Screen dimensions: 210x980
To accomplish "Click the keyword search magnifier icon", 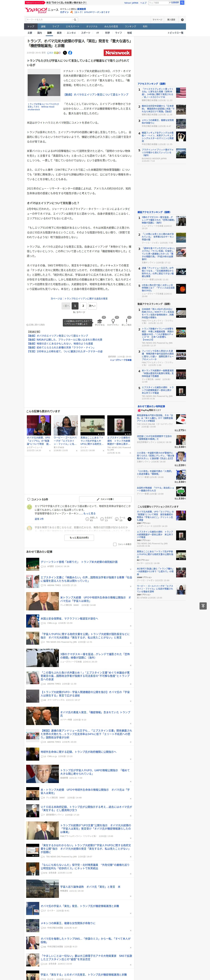I will [x=75, y=20].
